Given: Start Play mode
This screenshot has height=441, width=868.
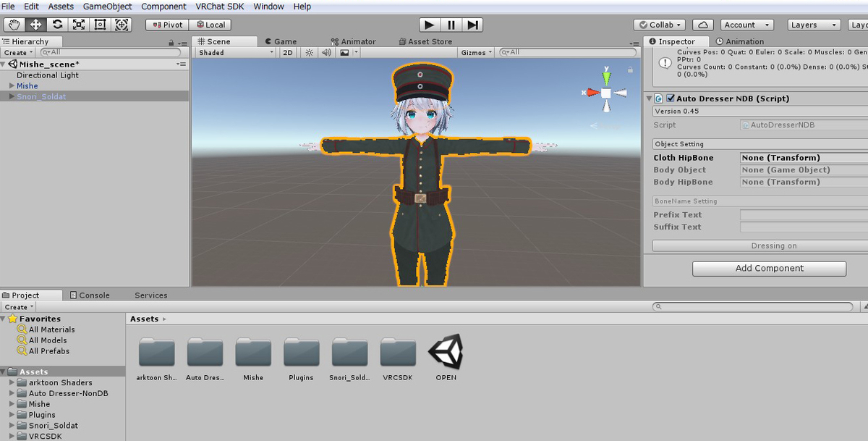Looking at the screenshot, I should coord(430,25).
